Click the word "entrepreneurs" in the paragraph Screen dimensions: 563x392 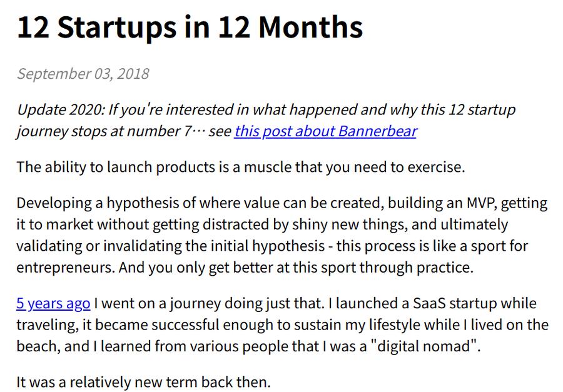pyautogui.click(x=65, y=268)
